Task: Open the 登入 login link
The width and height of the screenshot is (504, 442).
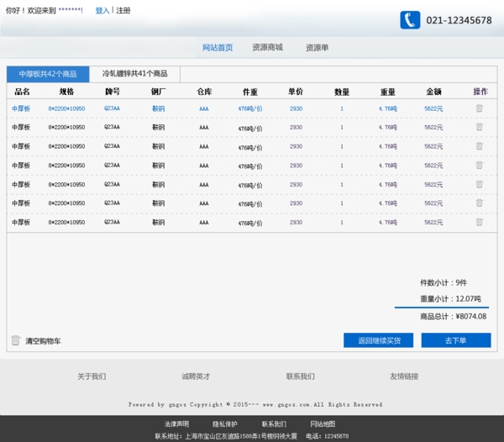Action: point(102,11)
